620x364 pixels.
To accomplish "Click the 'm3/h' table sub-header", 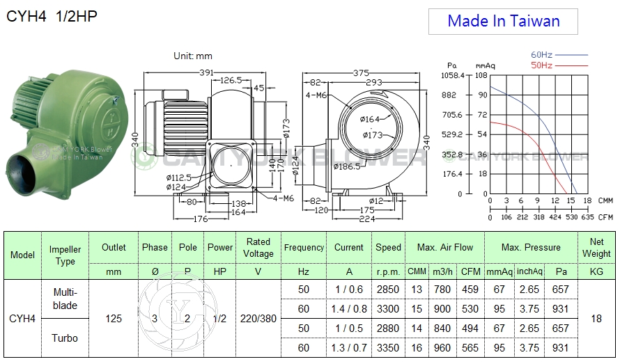I will coord(442,271).
